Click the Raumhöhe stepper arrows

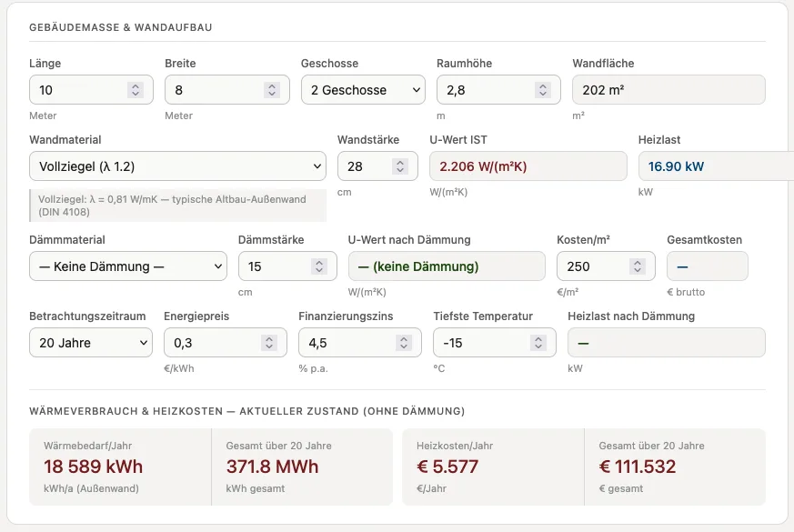pyautogui.click(x=542, y=90)
